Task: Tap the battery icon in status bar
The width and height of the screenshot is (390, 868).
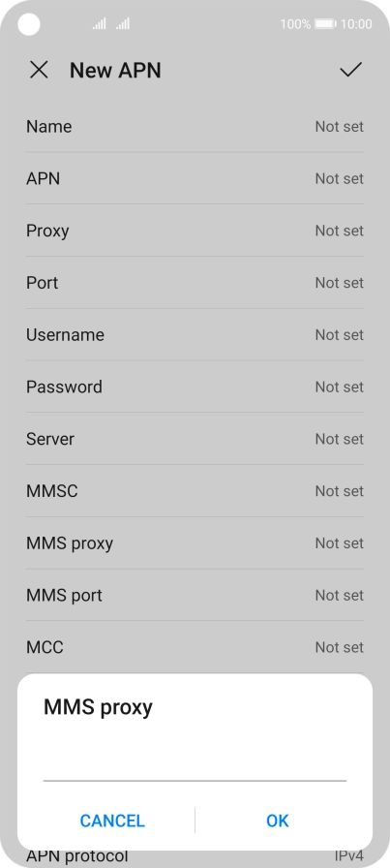Action: (325, 24)
